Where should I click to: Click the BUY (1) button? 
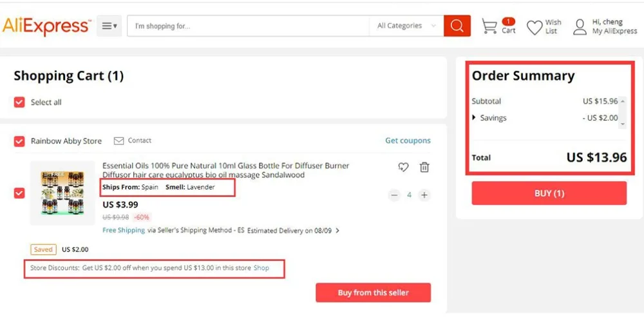point(549,193)
